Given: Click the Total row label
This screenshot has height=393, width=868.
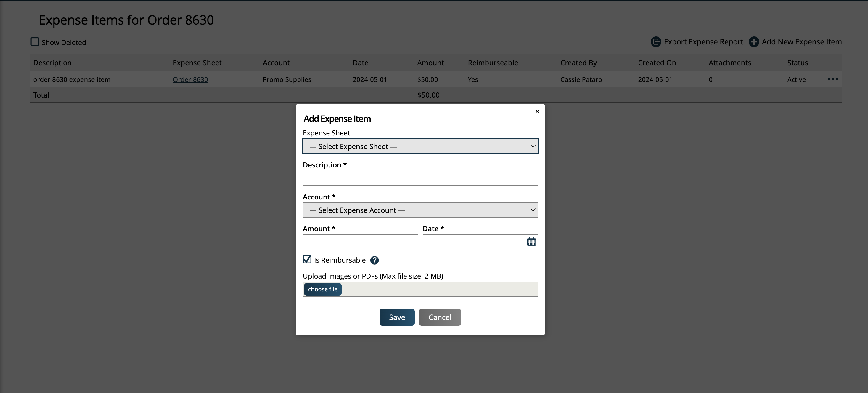Looking at the screenshot, I should click(41, 95).
